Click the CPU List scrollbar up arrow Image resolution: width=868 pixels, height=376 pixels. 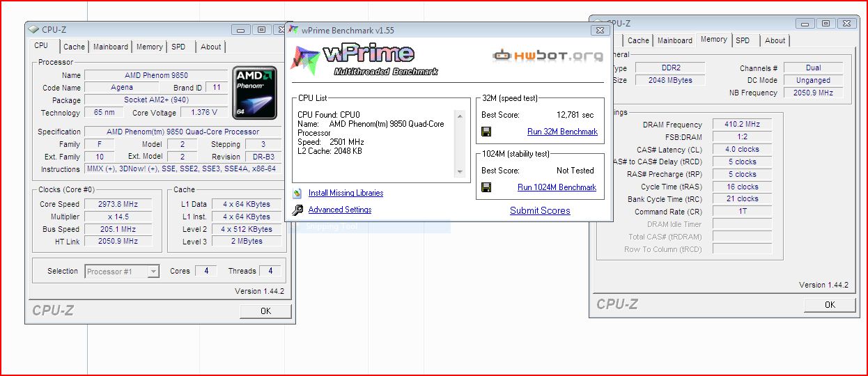tap(460, 116)
